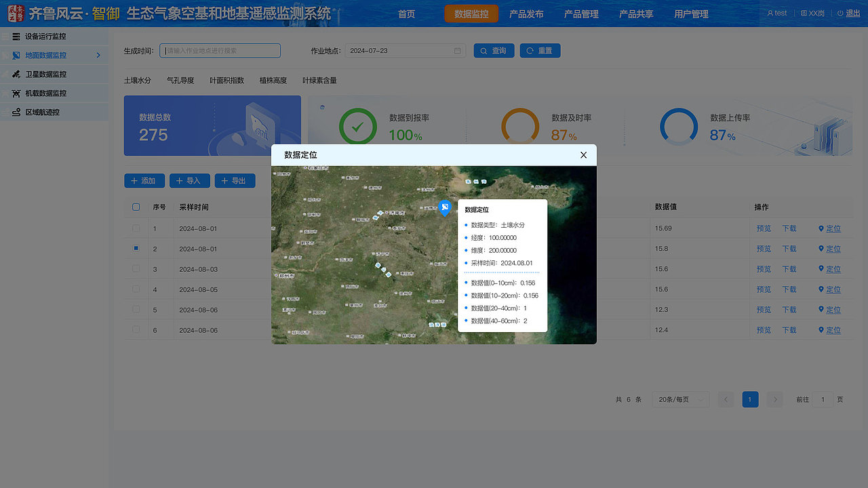The height and width of the screenshot is (488, 868).
Task: Click the 齐鲁风云 logo at top left
Action: [16, 13]
